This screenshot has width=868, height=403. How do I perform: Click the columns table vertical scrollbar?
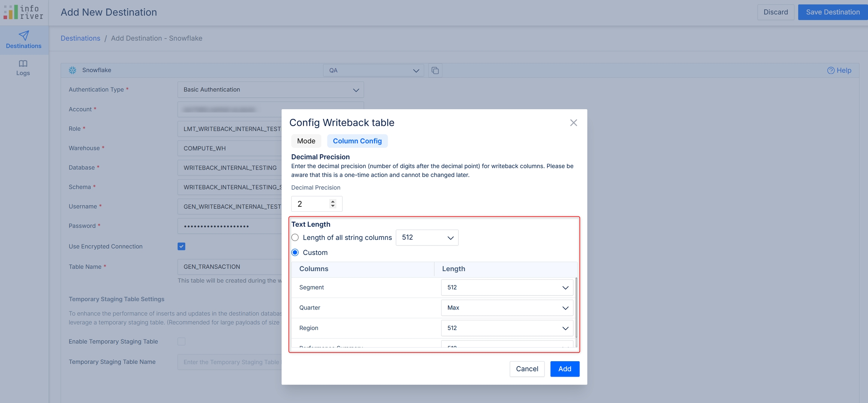point(576,307)
